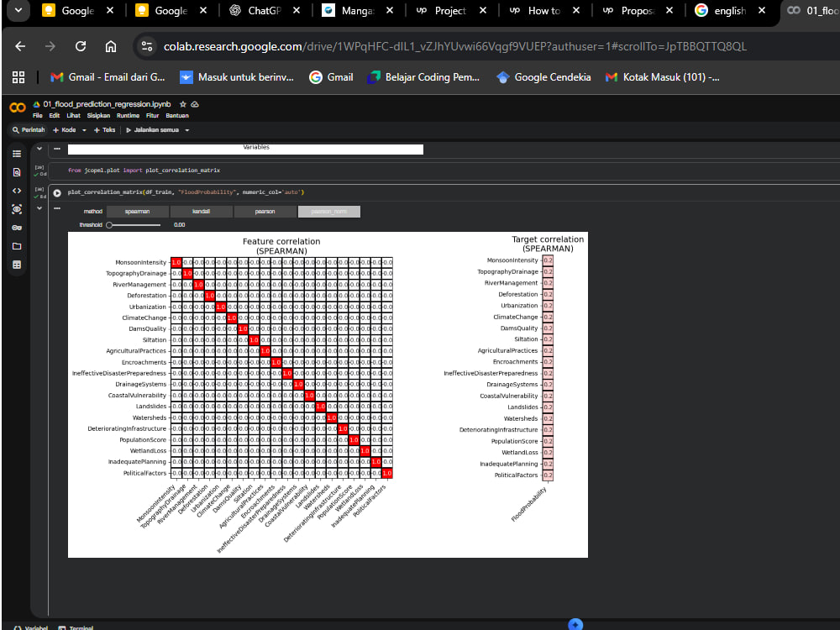Open the find and replace sidebar icon
Screen dimensions: 840x630
17,172
